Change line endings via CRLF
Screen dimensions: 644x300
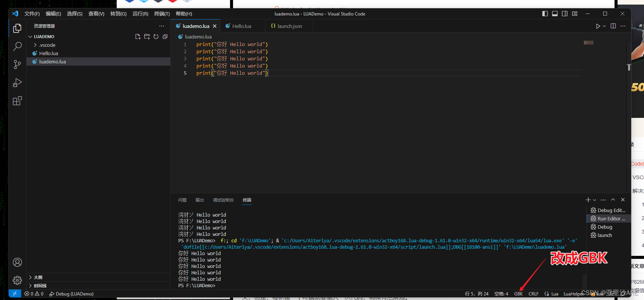click(x=533, y=294)
